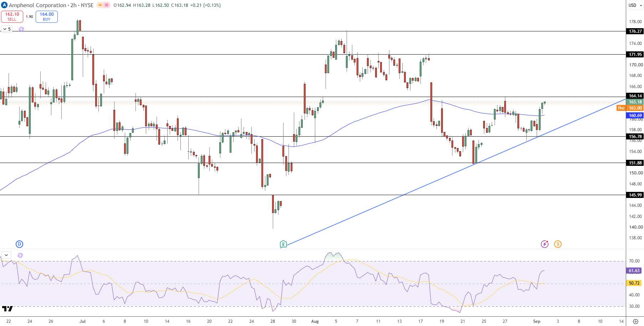Viewport: 644px width, 326px height.
Task: Click the 171.95 horizontal line price label
Action: [x=635, y=55]
